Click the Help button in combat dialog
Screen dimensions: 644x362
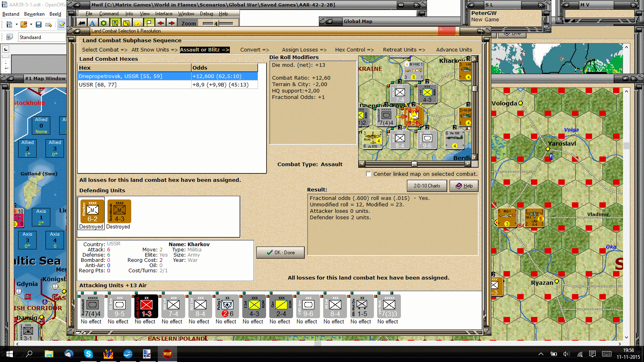coord(464,186)
